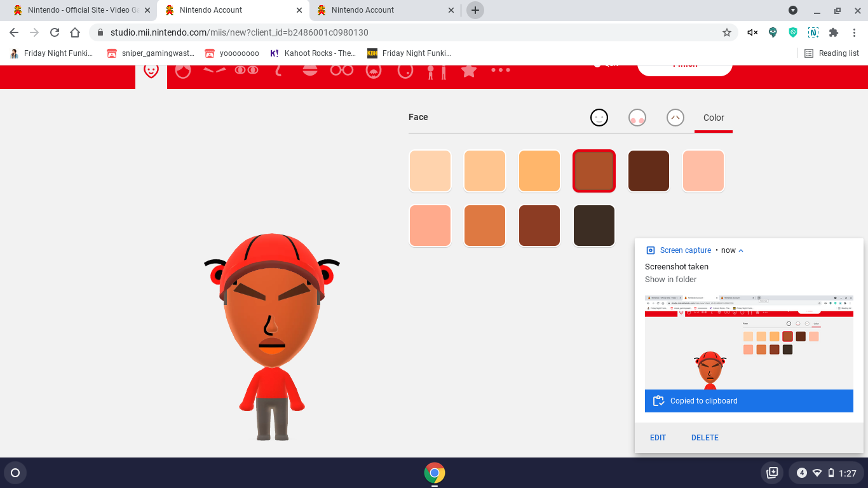Click the address bar URL
Screen dimensions: 868x488
[240, 32]
